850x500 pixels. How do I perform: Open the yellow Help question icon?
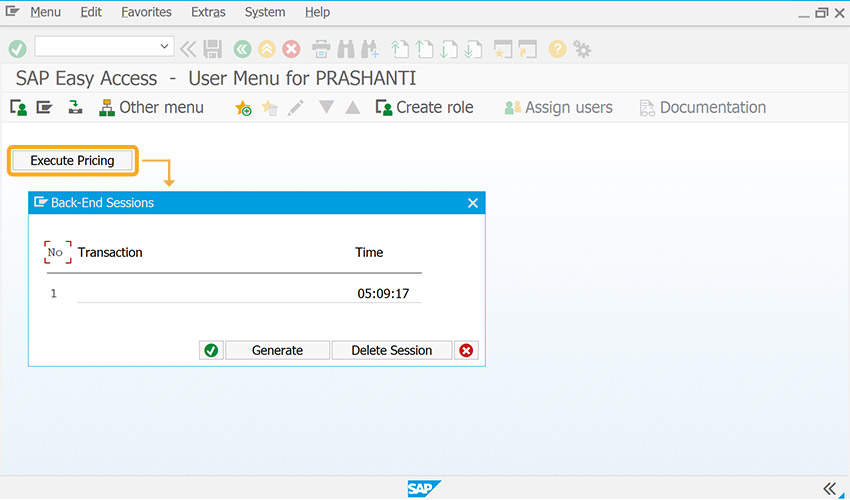557,49
